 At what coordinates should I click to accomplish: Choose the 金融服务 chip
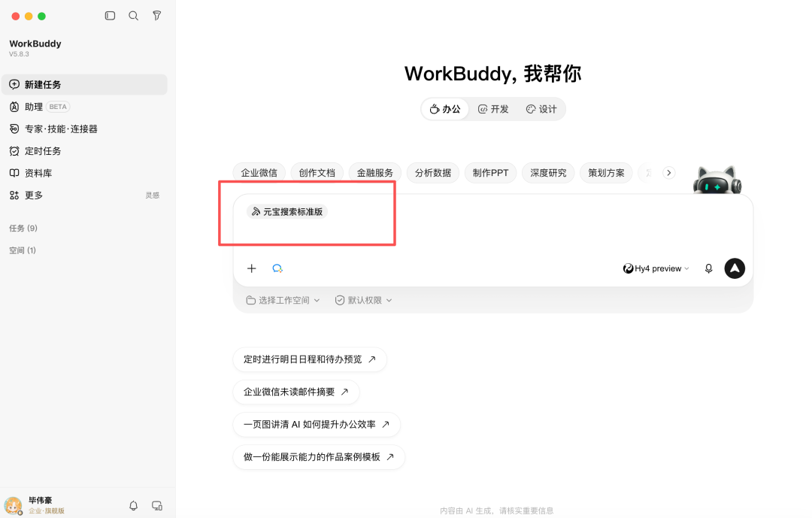(x=375, y=173)
